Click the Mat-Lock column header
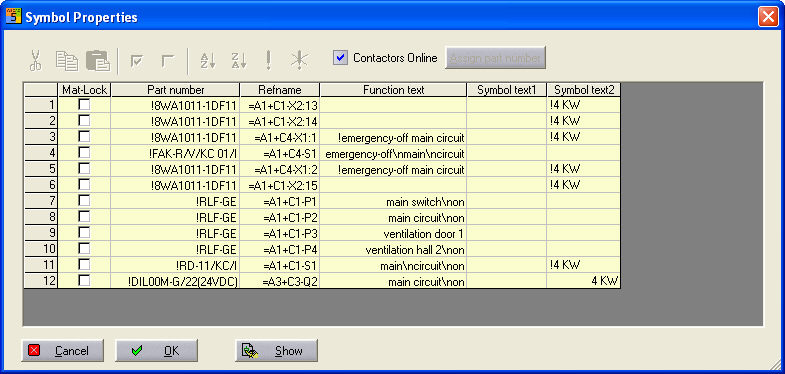This screenshot has height=374, width=785. [84, 90]
